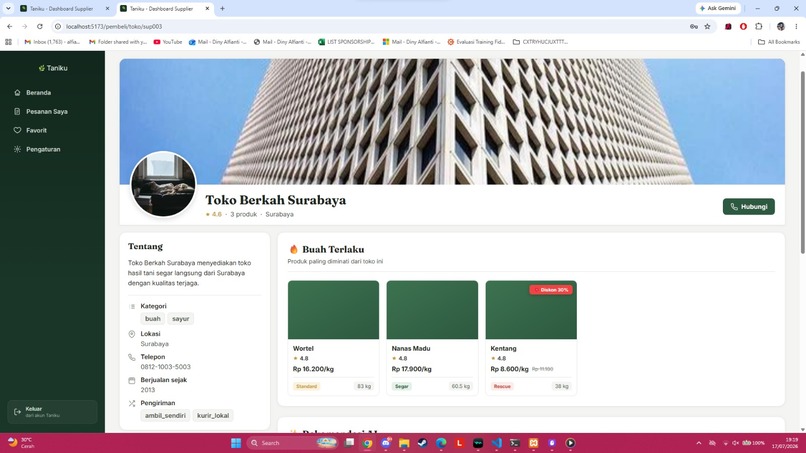Switch to the first Taniku tab
The image size is (806, 453).
[64, 8]
